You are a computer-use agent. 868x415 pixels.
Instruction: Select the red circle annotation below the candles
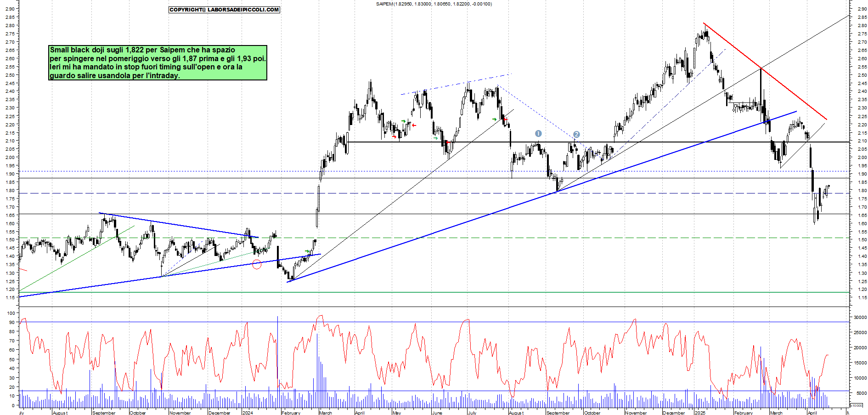pos(257,264)
